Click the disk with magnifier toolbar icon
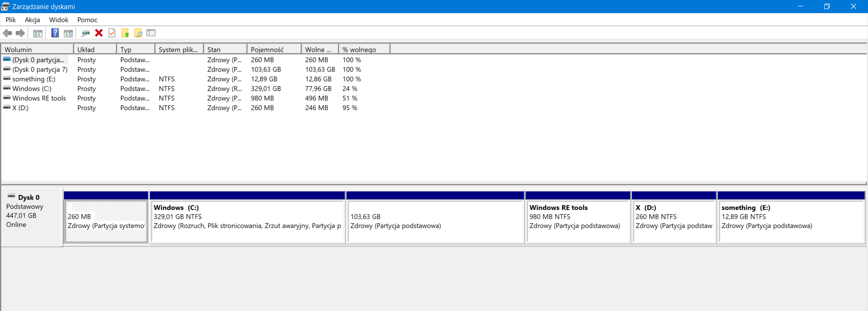 85,33
